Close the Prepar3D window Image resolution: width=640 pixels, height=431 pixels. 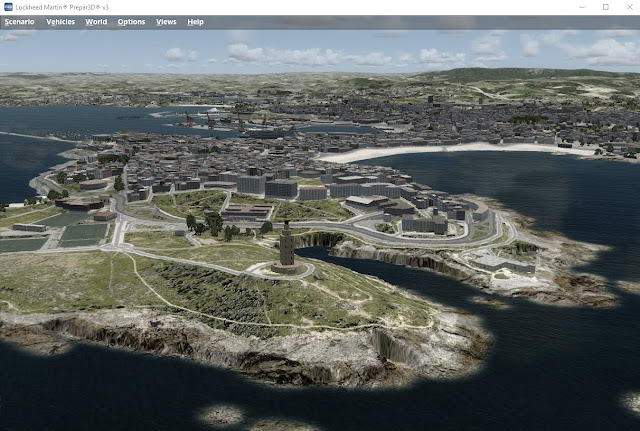tap(630, 7)
